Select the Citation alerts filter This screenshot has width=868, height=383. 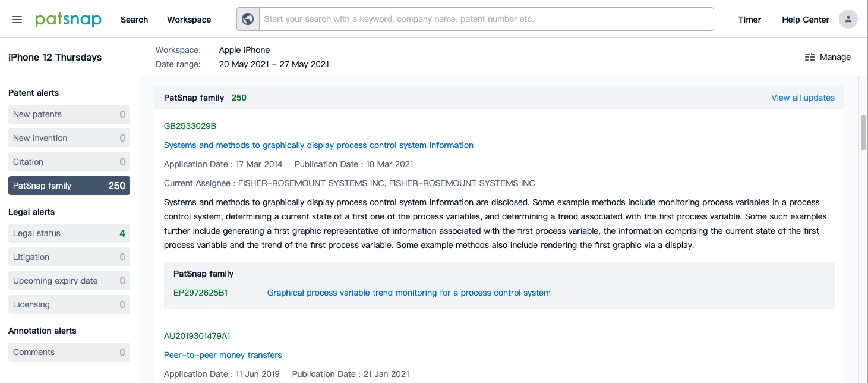point(69,162)
